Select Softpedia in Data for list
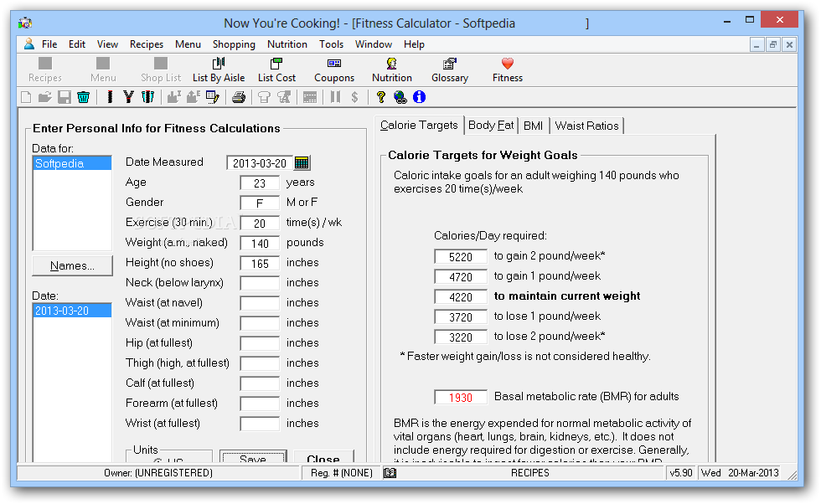Image resolution: width=821 pixels, height=504 pixels. tap(72, 163)
